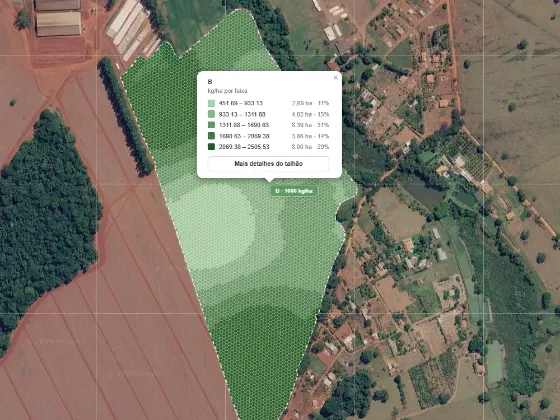Image resolution: width=560 pixels, height=420 pixels.
Task: Click the "4.02 ha · 15%" area value
Action: pos(310,114)
